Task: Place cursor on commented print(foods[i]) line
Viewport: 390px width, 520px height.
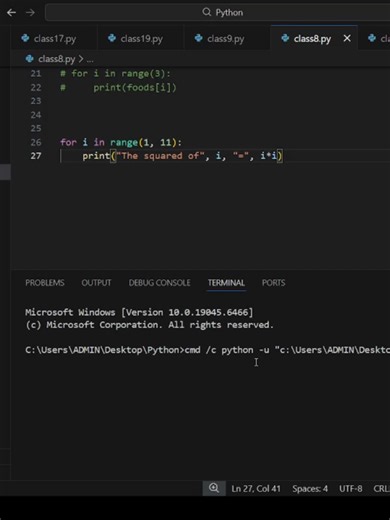Action: click(x=135, y=88)
